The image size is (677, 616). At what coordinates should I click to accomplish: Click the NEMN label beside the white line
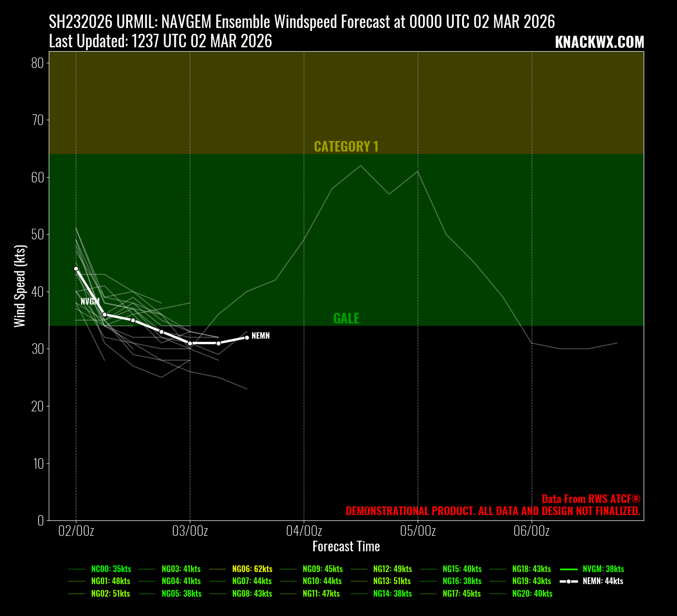261,336
